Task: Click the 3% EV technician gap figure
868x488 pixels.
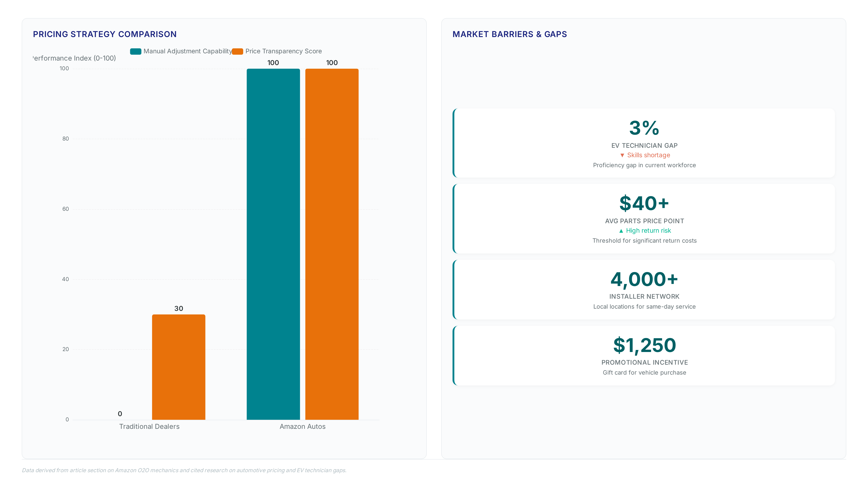Action: click(x=644, y=128)
